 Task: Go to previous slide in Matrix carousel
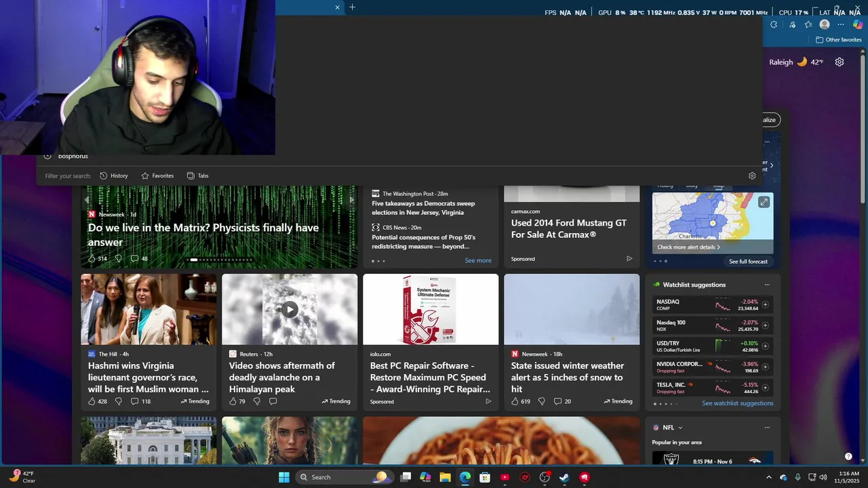(x=86, y=200)
